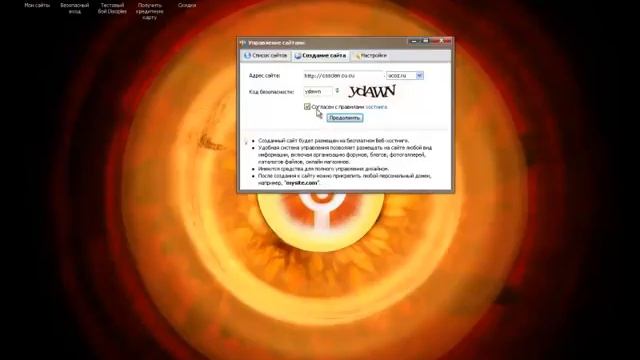Click the Получить кредитную карту desktop label
Image resolution: width=640 pixels, height=360 pixels.
(150, 11)
